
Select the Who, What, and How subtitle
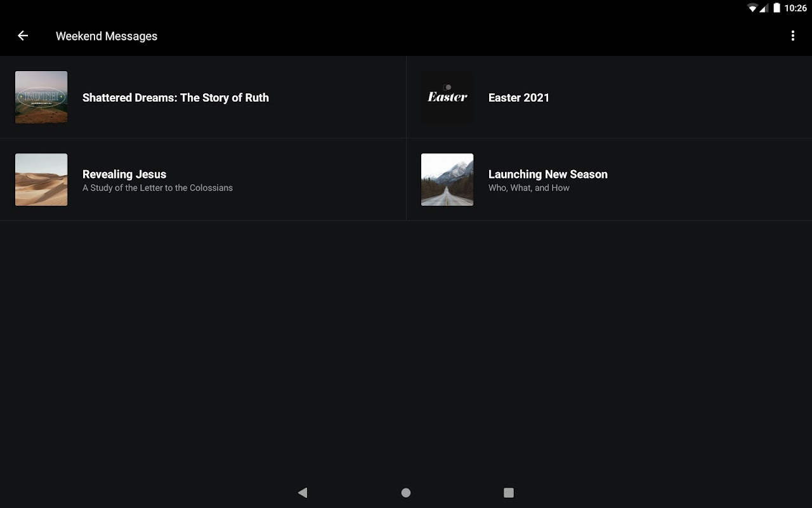[529, 188]
